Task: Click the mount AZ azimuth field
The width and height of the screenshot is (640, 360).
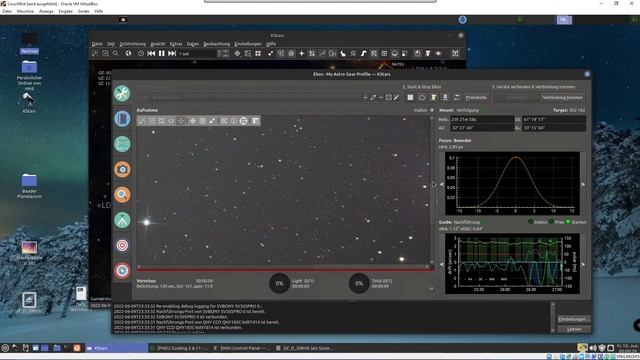Action: [482, 128]
